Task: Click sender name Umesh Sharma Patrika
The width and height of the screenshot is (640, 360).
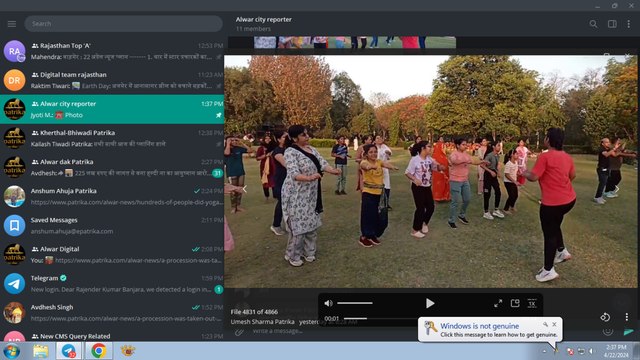Action: pyautogui.click(x=262, y=322)
